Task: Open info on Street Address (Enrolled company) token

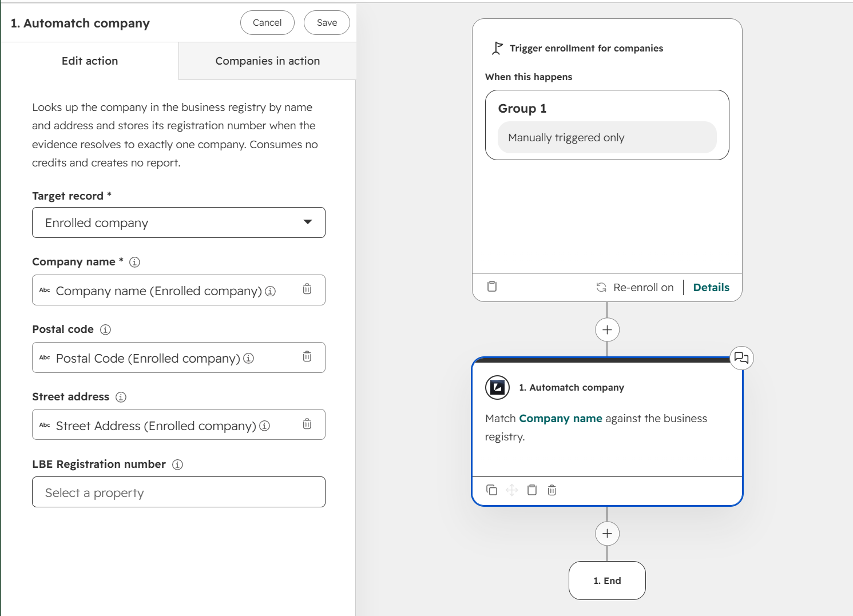Action: pyautogui.click(x=264, y=426)
